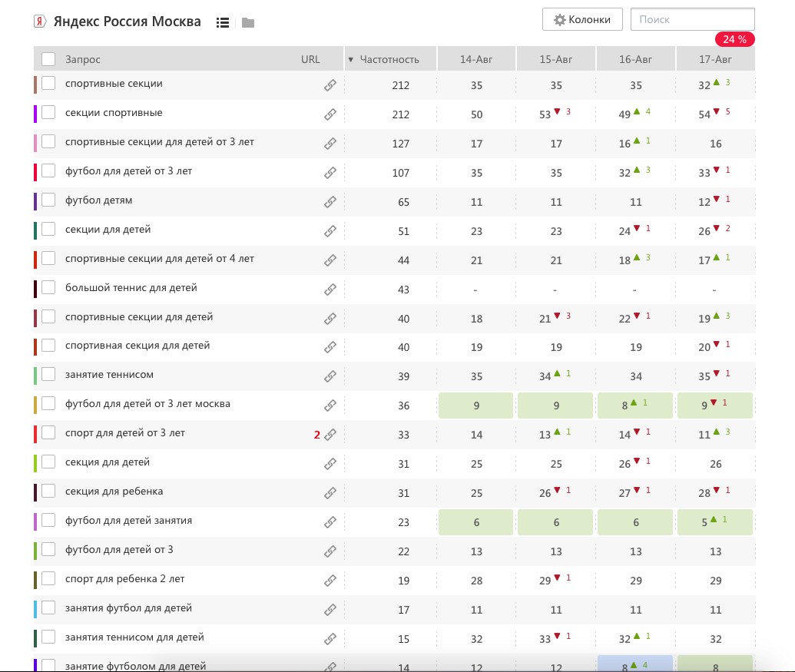This screenshot has width=795, height=672.
Task: Click into the Поиск search field
Action: (x=692, y=20)
